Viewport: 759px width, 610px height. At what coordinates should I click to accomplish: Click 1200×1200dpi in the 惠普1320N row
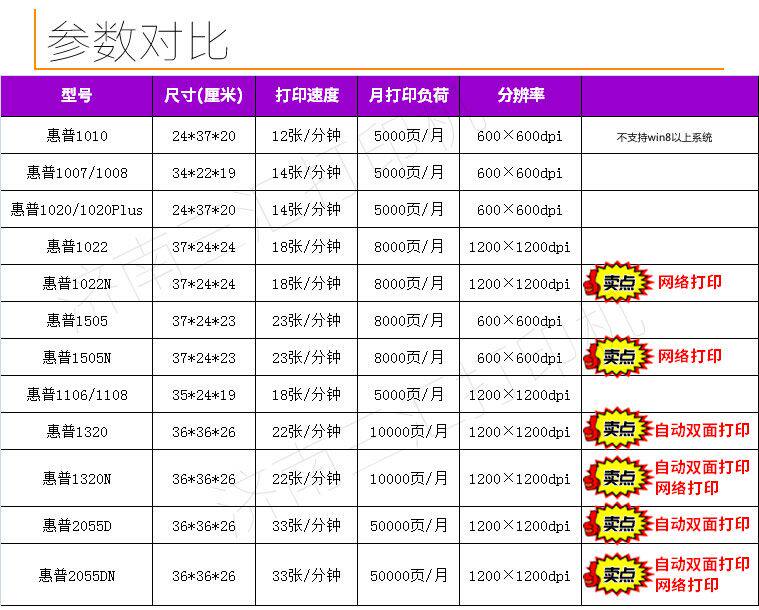point(519,479)
